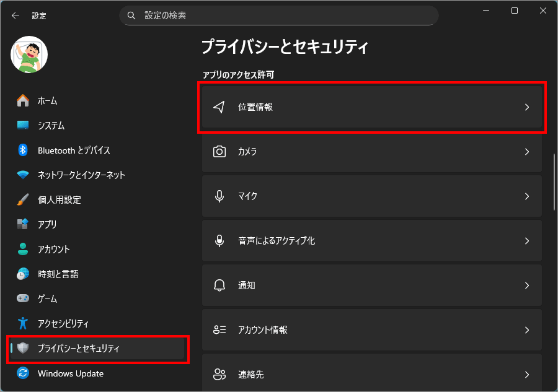Click the camera icon in カメラ row
Viewport: 558px width, 392px height.
219,152
